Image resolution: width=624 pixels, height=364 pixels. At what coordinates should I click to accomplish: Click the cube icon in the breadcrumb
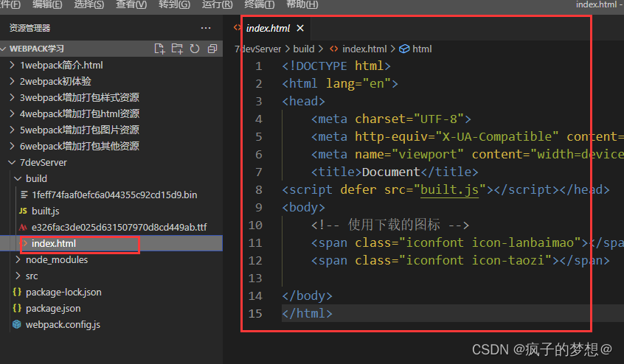(404, 49)
